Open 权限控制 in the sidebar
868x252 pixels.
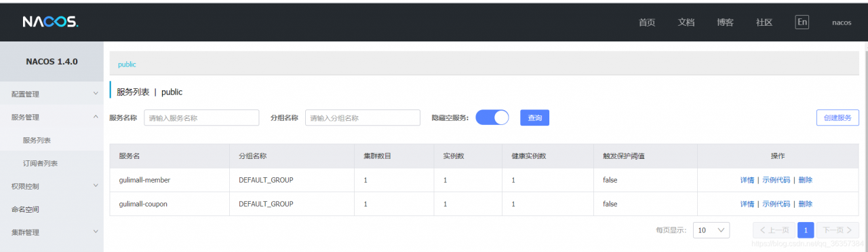pos(25,186)
